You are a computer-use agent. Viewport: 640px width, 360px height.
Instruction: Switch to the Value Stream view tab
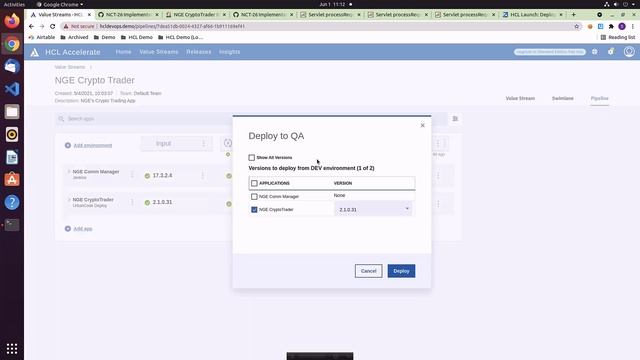(x=520, y=98)
